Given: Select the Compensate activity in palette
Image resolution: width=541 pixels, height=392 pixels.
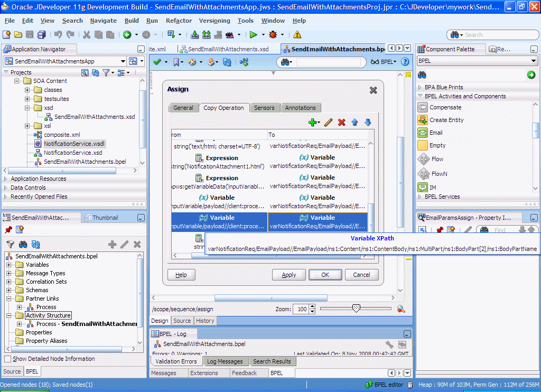Looking at the screenshot, I should [x=445, y=107].
